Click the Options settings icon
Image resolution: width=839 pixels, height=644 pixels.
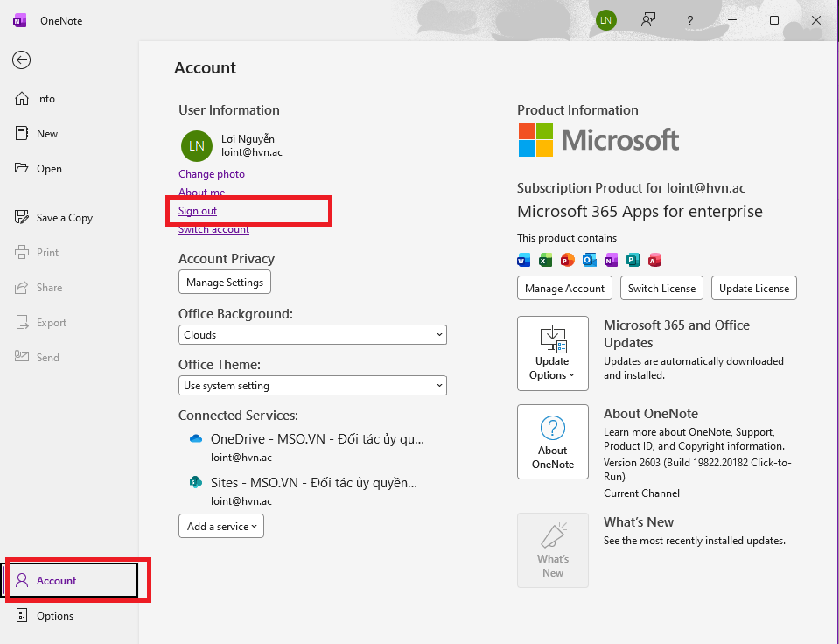coord(22,616)
